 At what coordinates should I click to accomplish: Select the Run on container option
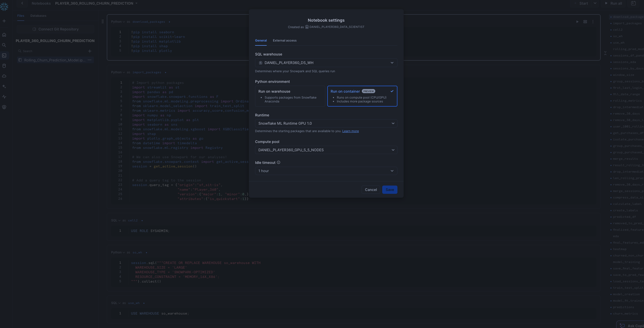click(x=362, y=96)
